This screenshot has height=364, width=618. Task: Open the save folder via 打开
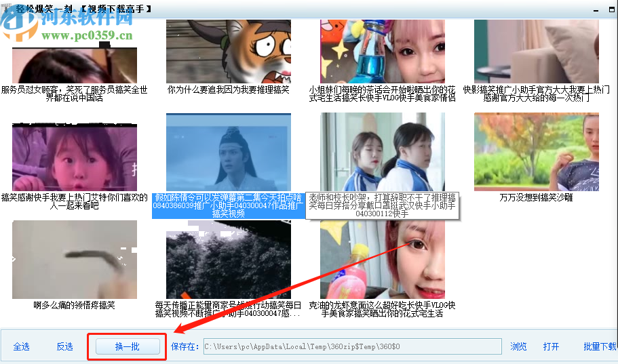click(551, 346)
